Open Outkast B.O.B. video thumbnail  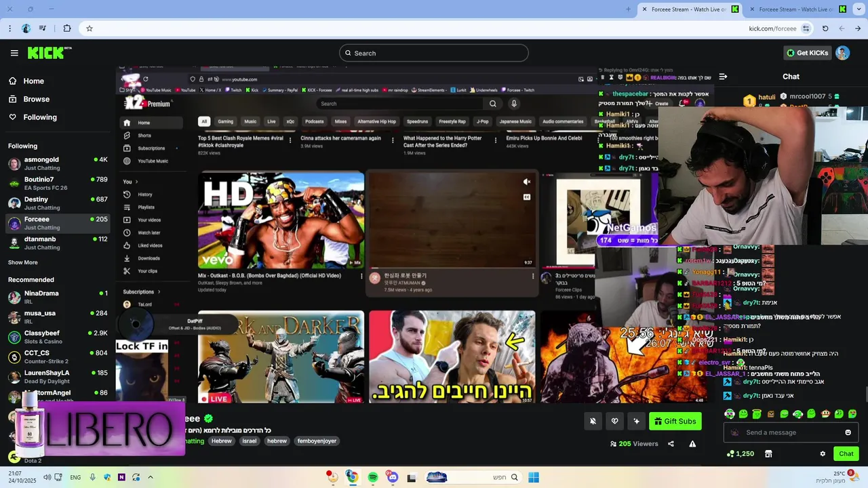[x=281, y=220]
